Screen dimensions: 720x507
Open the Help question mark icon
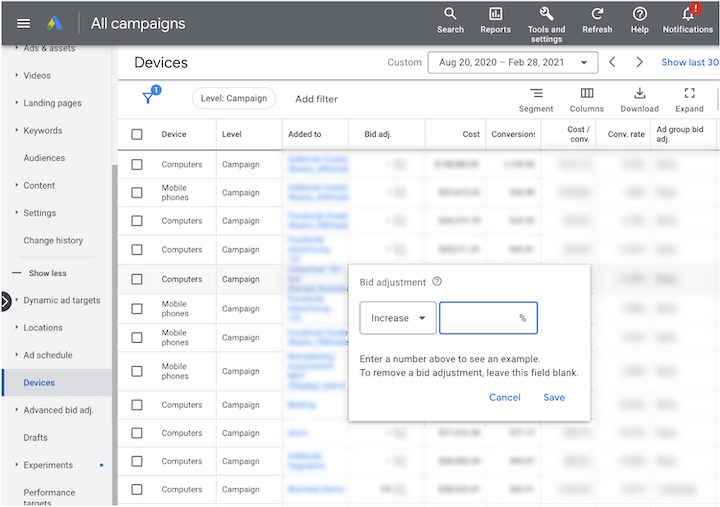tap(640, 14)
